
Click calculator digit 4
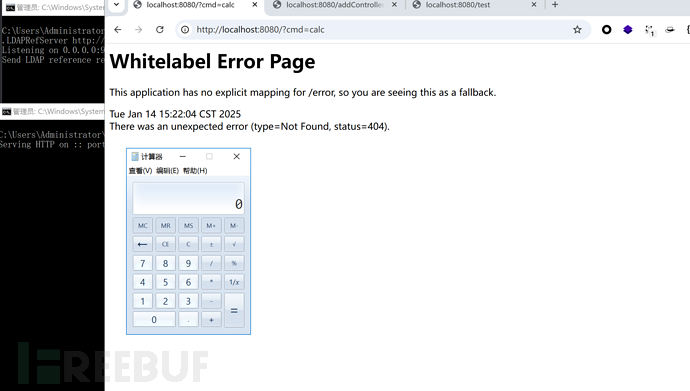click(x=143, y=282)
